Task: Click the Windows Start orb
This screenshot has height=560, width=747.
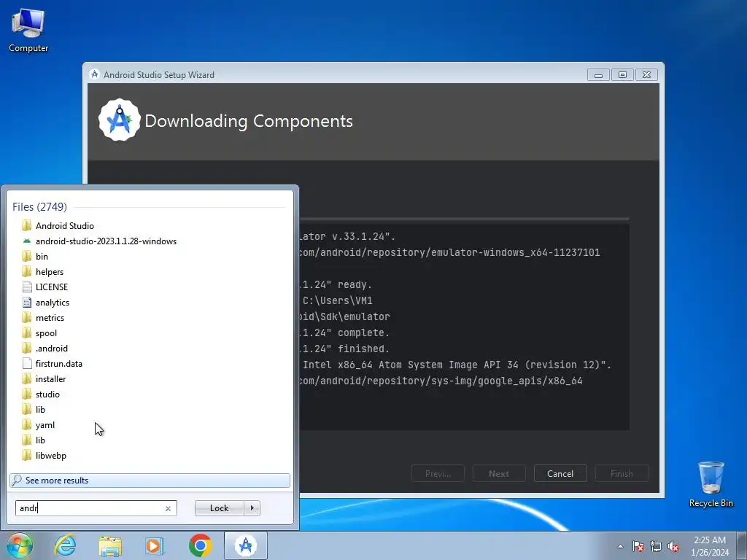Action: point(20,545)
